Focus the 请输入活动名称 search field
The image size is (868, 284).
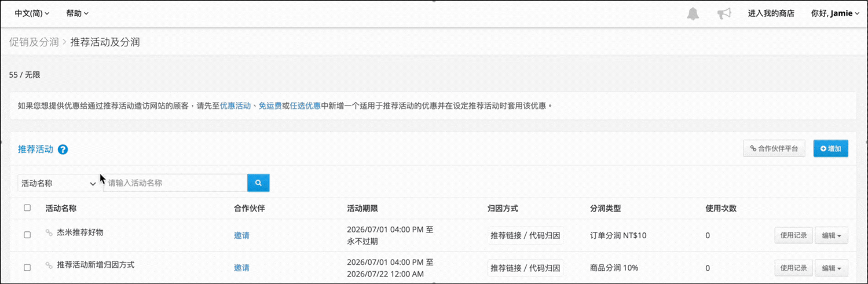click(175, 183)
